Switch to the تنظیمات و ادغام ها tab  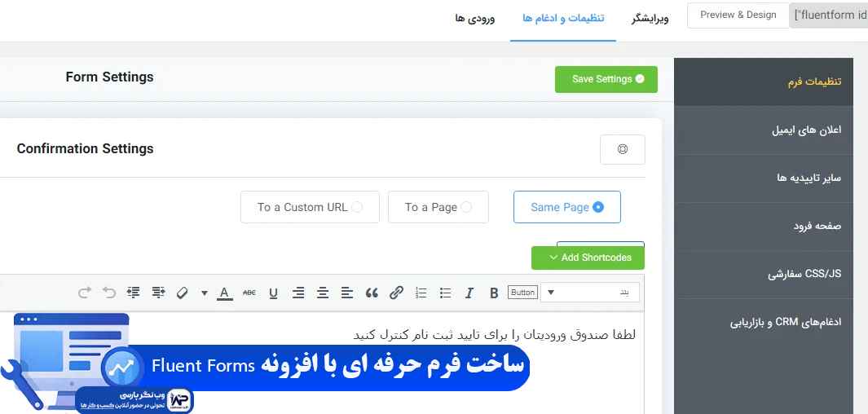tap(563, 18)
